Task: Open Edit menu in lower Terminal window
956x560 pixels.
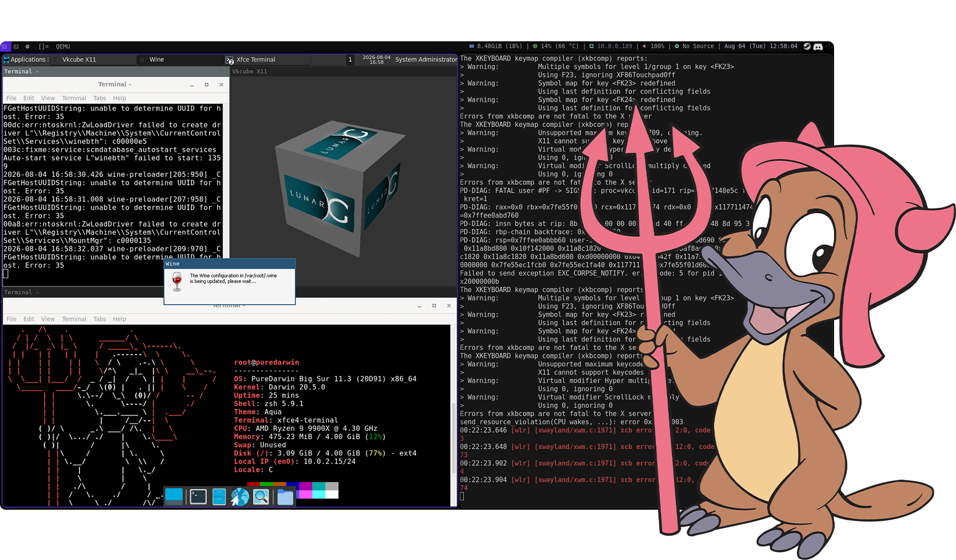Action: tap(29, 319)
